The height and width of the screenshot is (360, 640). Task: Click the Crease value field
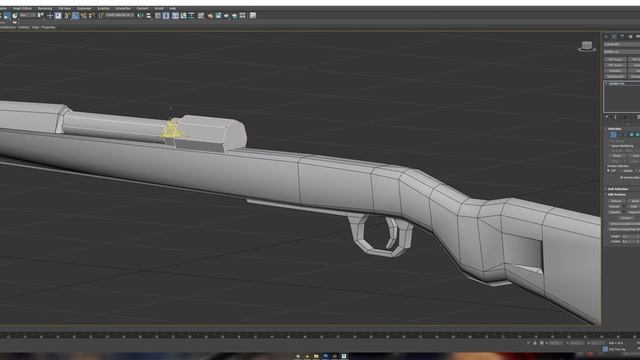[629, 241]
